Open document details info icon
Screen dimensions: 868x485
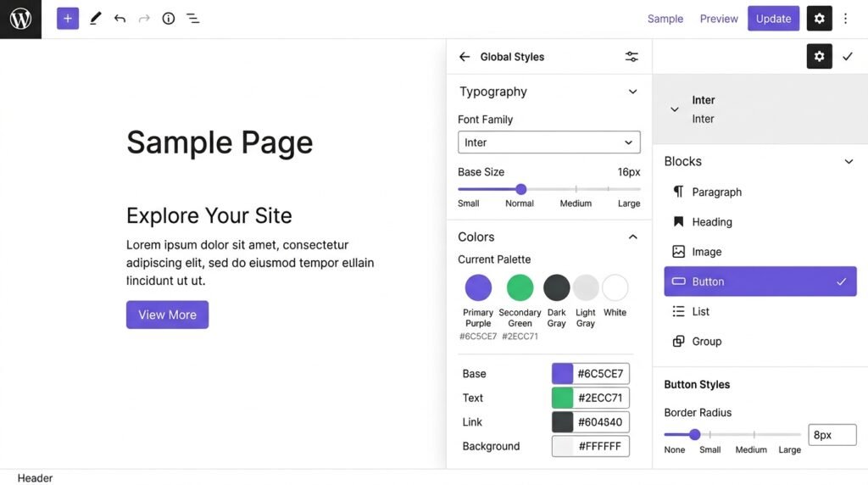169,19
